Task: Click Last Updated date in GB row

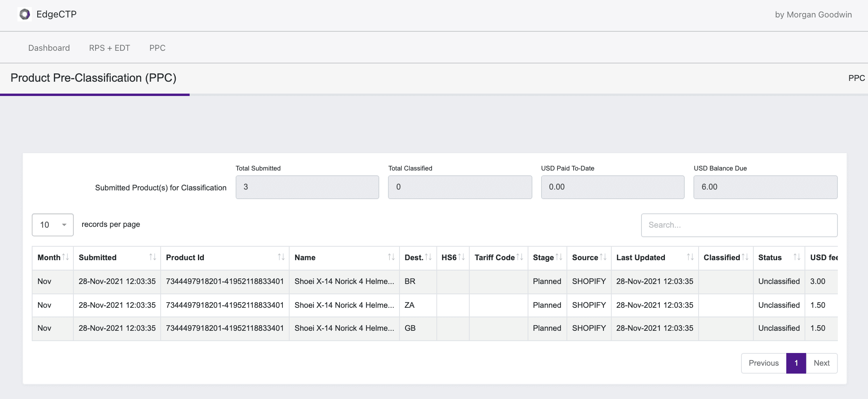Action: pyautogui.click(x=655, y=328)
